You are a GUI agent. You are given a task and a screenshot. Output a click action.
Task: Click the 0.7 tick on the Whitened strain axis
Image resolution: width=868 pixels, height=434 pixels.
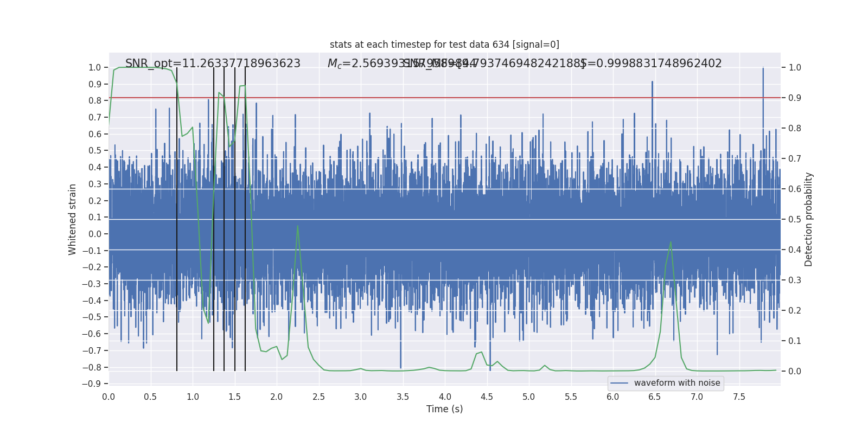95,117
